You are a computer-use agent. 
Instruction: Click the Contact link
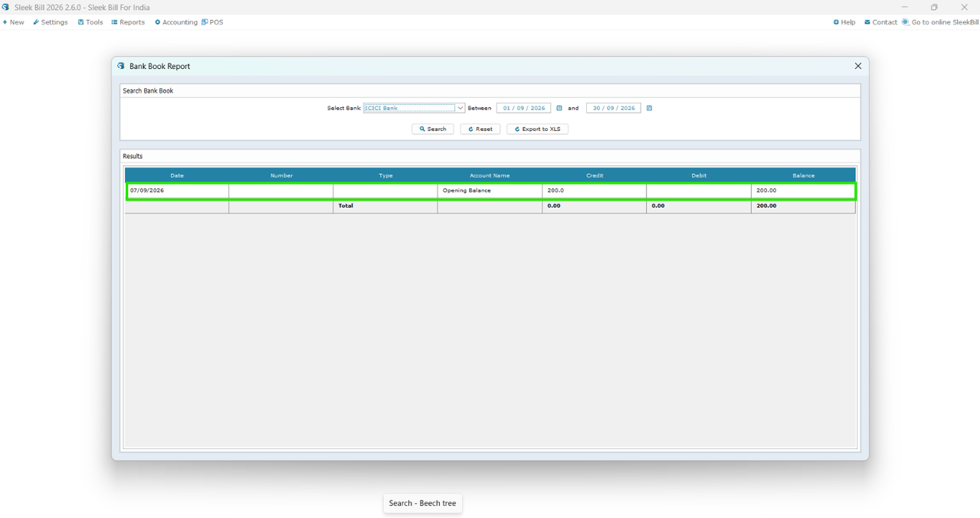pyautogui.click(x=880, y=22)
